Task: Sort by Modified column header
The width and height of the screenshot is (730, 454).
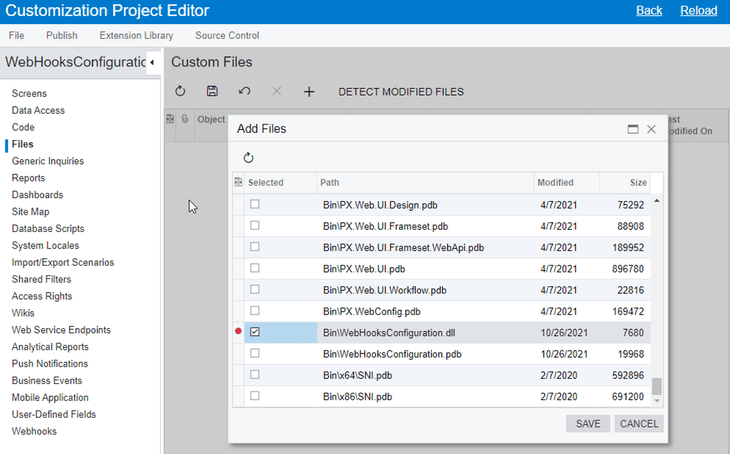Action: [567, 183]
